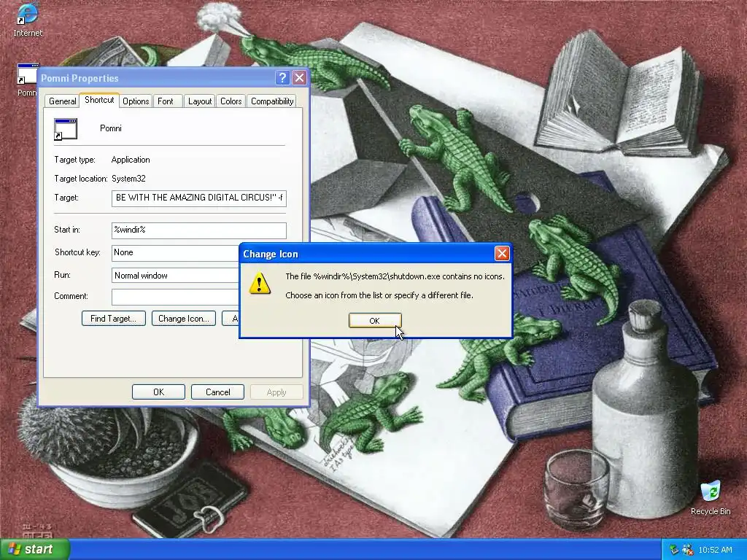This screenshot has height=560, width=747.
Task: Click the Pomni shortcut icon in Properties
Action: pos(66,129)
